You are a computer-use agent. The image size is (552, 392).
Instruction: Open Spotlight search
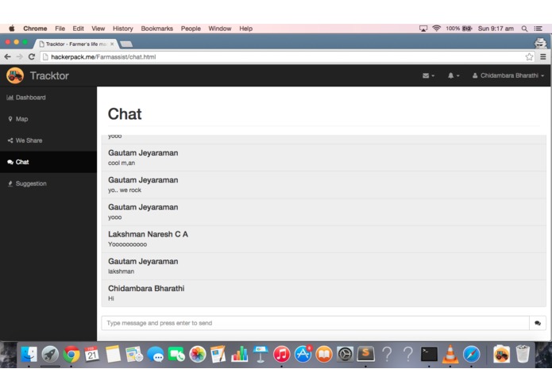(524, 29)
